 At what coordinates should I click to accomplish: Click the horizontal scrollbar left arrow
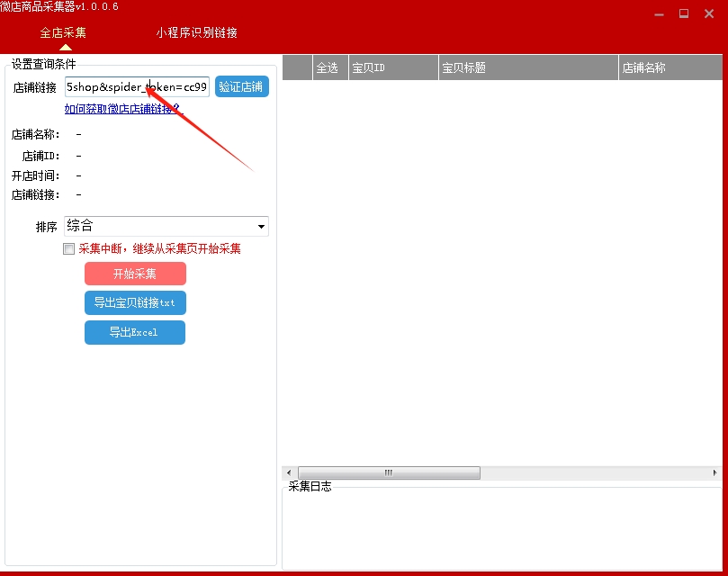(289, 472)
